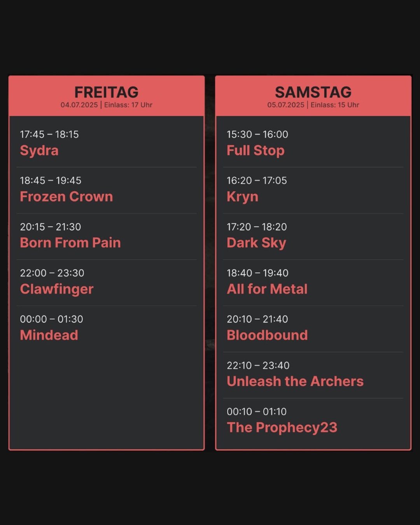Screen dimensions: 420x525
Task: Click on Born From Pain
Action: (x=70, y=243)
